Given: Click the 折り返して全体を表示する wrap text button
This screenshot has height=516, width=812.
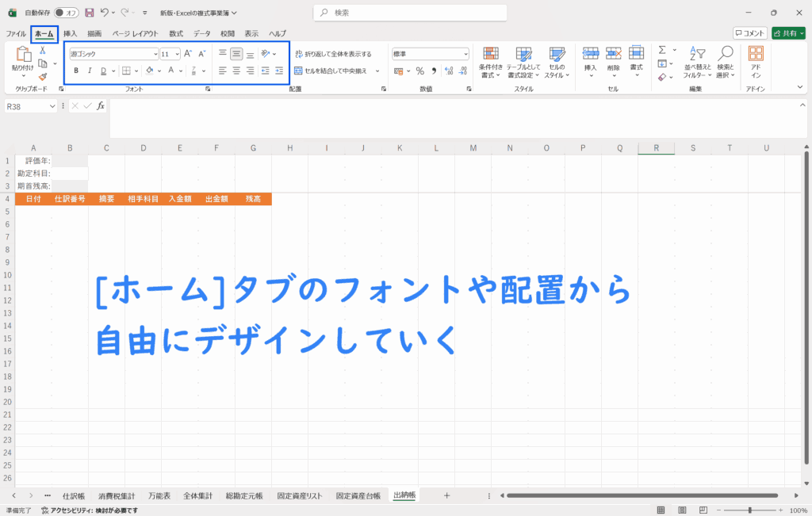Looking at the screenshot, I should [333, 54].
